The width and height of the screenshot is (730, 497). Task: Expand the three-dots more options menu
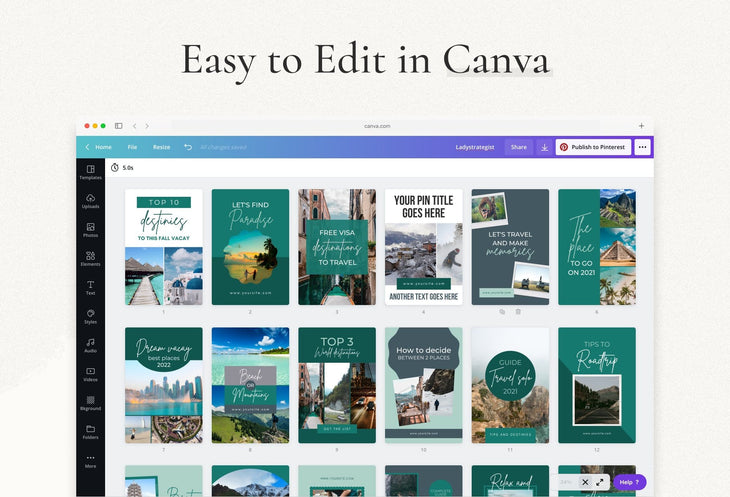(642, 147)
